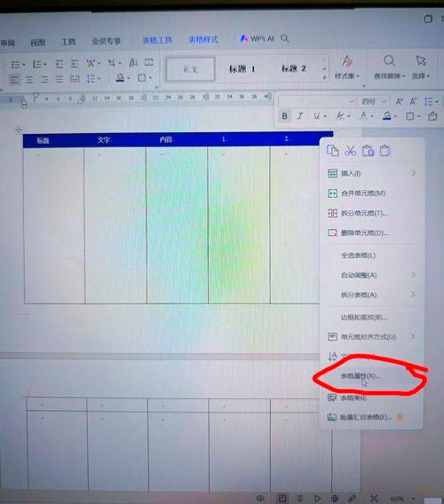The image size is (444, 504).
Task: Choose 批量汇总表格(E) menu entry
Action: (x=371, y=417)
